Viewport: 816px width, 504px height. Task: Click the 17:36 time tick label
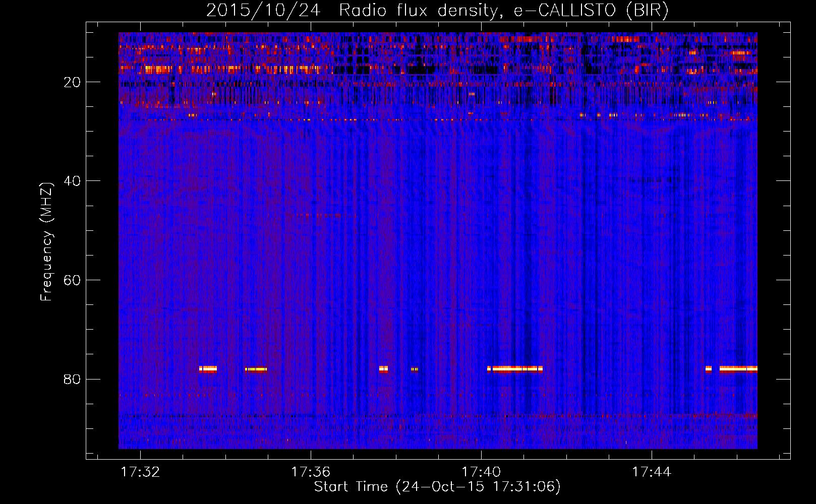[x=311, y=472]
